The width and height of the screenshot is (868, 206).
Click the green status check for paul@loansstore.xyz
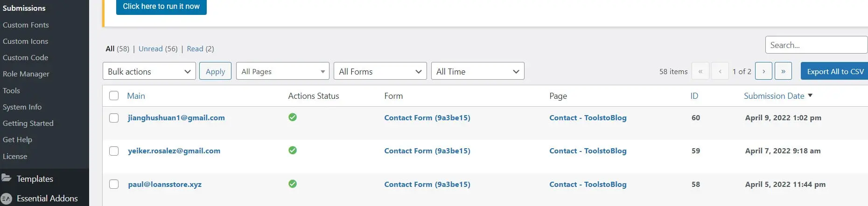point(293,184)
